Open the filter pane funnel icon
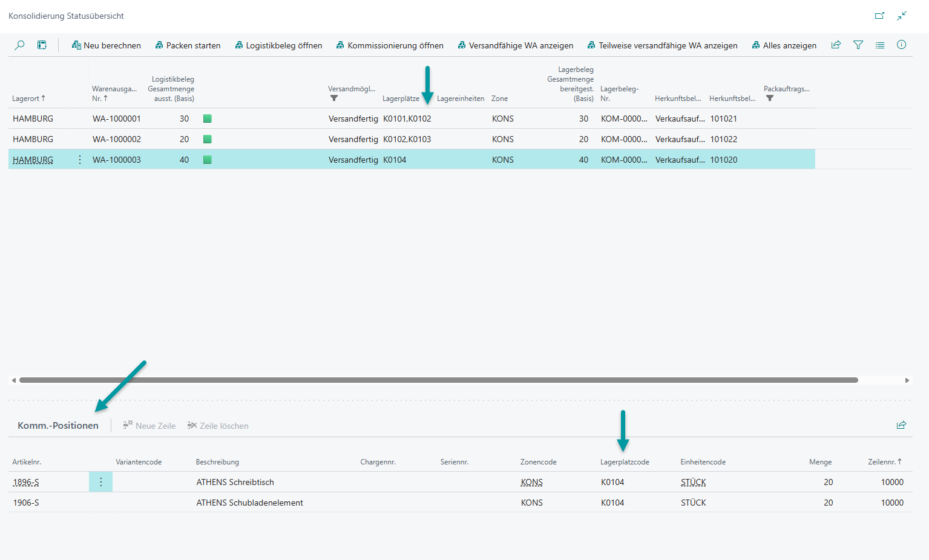The width and height of the screenshot is (929, 560). (x=858, y=45)
